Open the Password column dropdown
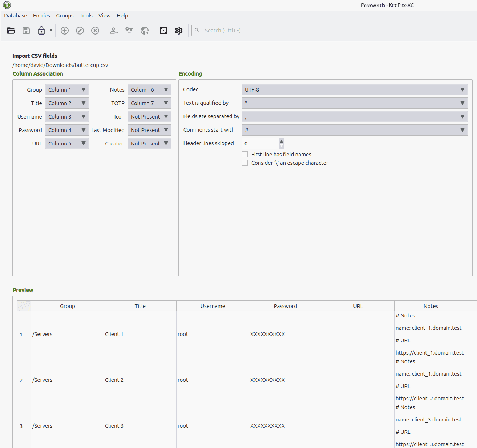 pyautogui.click(x=67, y=130)
